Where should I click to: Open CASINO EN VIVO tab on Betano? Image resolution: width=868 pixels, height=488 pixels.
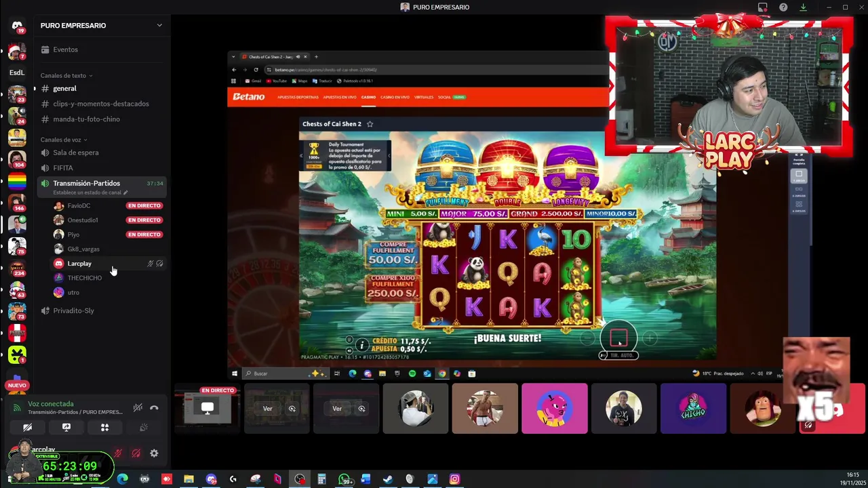(395, 97)
